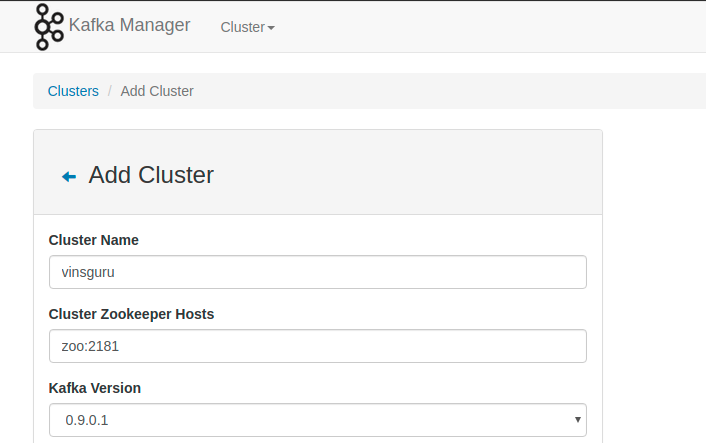Click the Cluster Name label
Viewport: 706px width, 443px height.
tap(93, 240)
